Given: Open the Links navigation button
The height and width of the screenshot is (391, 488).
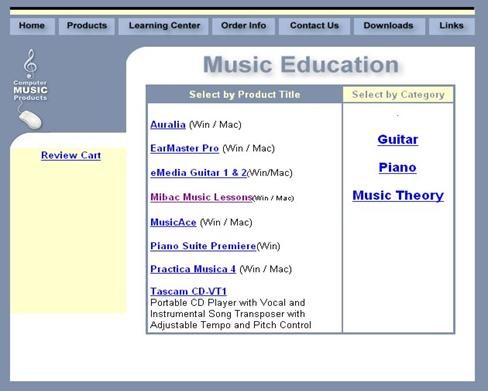Looking at the screenshot, I should point(451,26).
